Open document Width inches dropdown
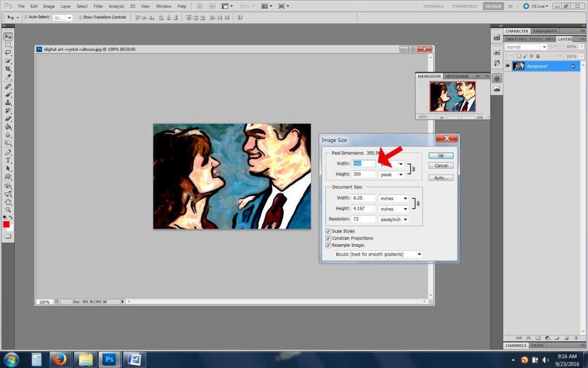The image size is (588, 368). pyautogui.click(x=394, y=198)
